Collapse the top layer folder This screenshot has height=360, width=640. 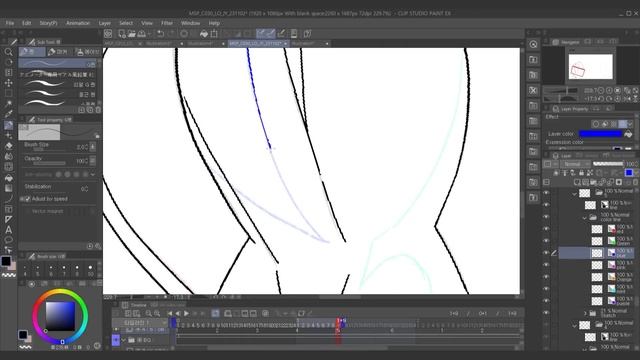click(x=575, y=193)
